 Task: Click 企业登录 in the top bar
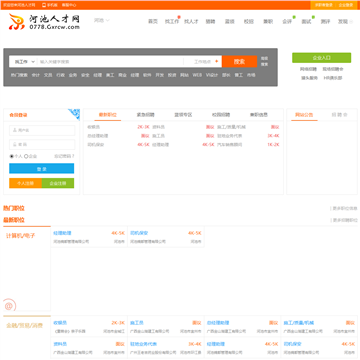[x=346, y=5]
